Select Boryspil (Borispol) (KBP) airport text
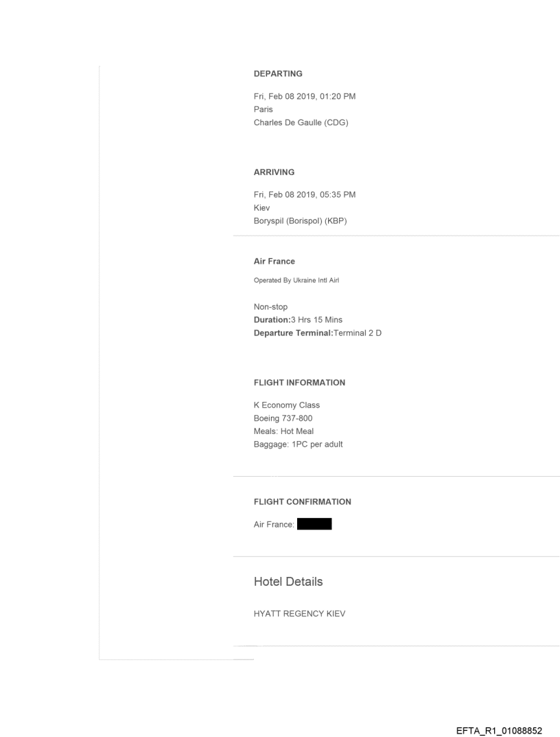Viewport: 560px width, 737px height. tap(301, 220)
